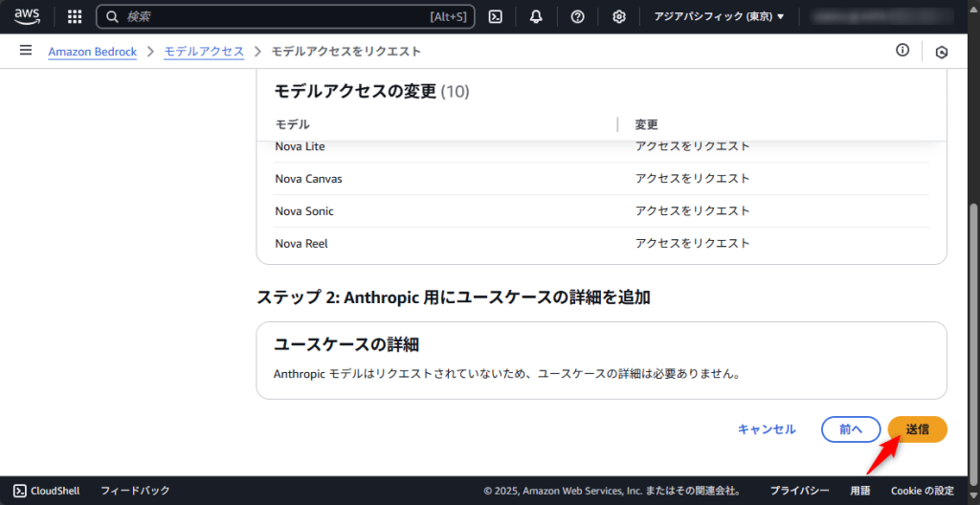
Task: Open the CloudShell icon in top bar
Action: click(x=496, y=17)
